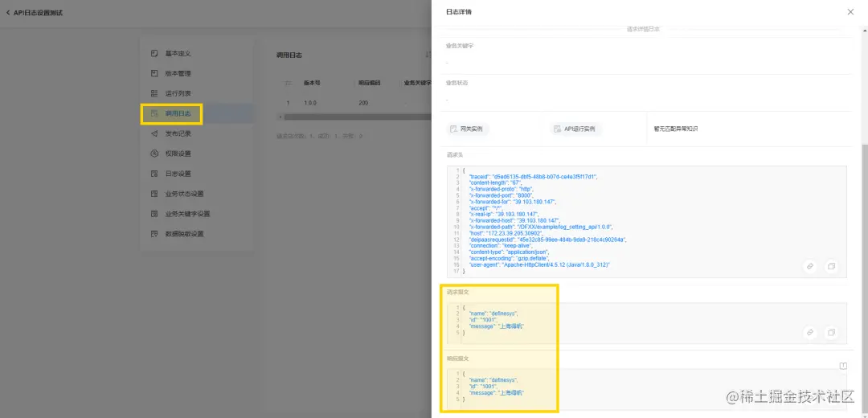Click the "name" line in 请求报文
Viewport: 868px width, 418px height.
click(x=493, y=313)
